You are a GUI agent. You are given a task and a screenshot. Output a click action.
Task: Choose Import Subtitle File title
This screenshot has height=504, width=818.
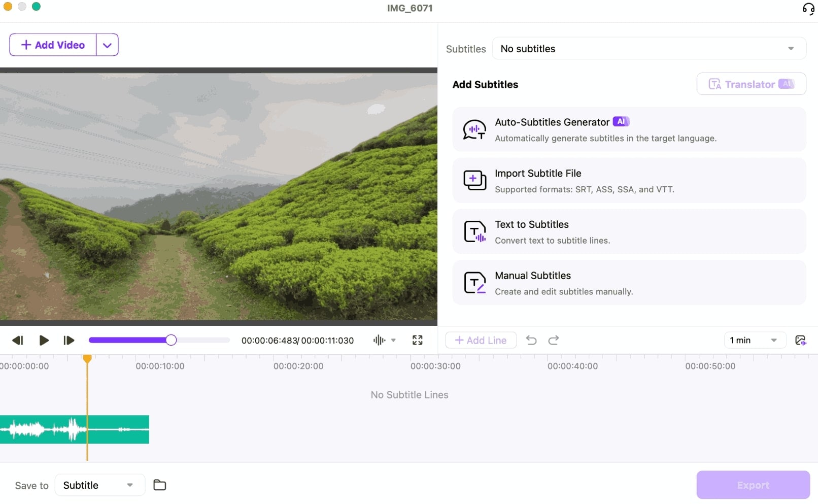pos(538,174)
